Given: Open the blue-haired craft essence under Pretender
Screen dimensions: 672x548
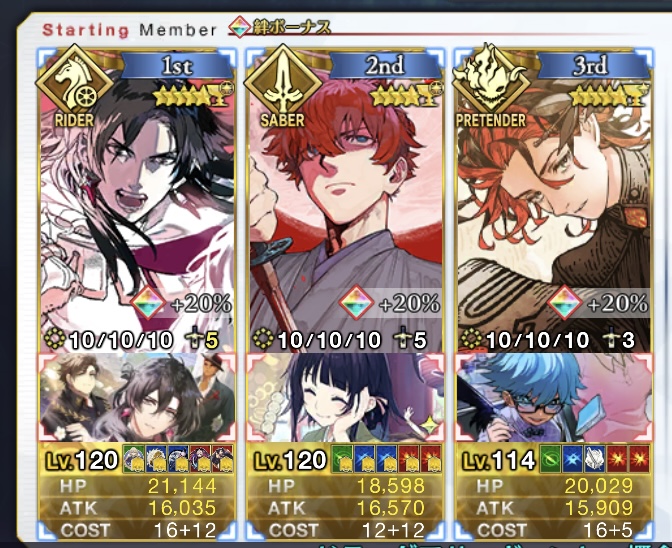Looking at the screenshot, I should pyautogui.click(x=554, y=397).
